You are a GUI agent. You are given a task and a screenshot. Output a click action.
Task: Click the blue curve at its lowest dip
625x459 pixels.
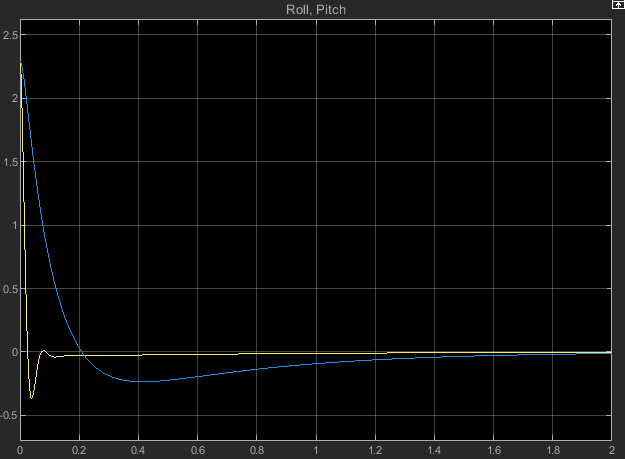tap(141, 381)
